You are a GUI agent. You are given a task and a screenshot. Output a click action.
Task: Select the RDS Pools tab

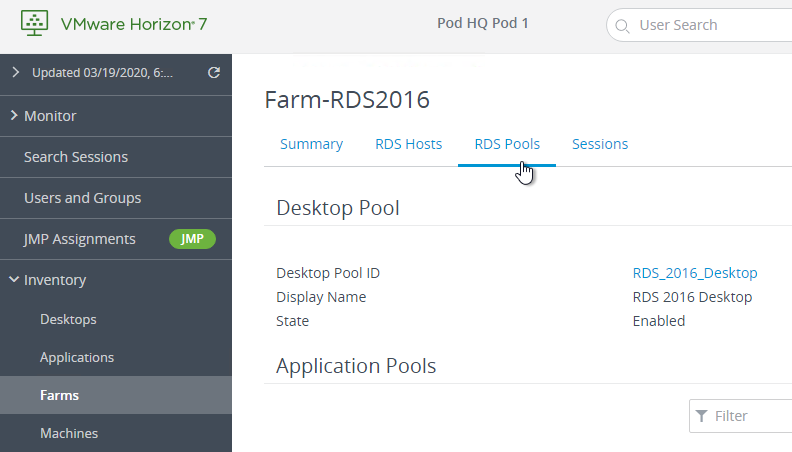point(507,144)
